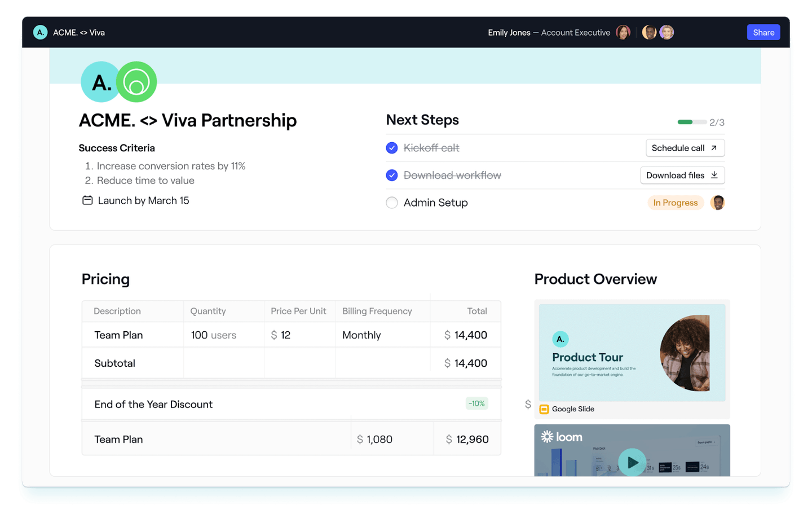The width and height of the screenshot is (812, 509).
Task: Open Emily Jones avatar in header
Action: [623, 32]
